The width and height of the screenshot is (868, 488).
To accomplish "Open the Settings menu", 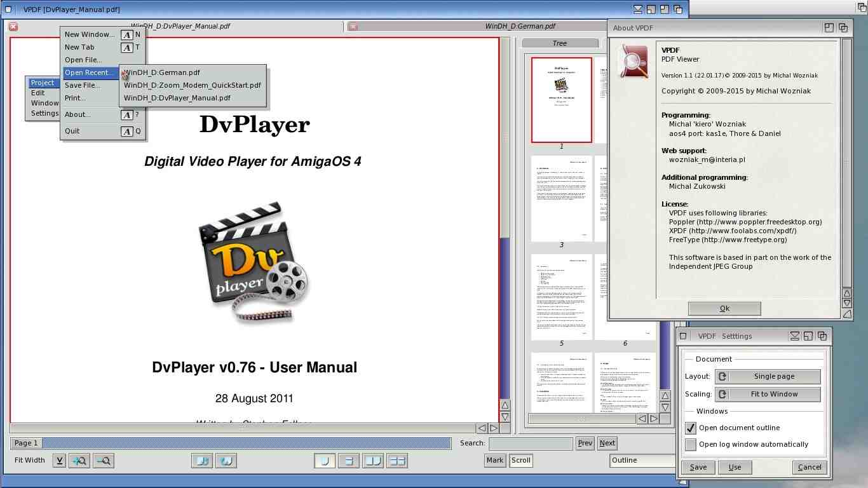I will 44,113.
